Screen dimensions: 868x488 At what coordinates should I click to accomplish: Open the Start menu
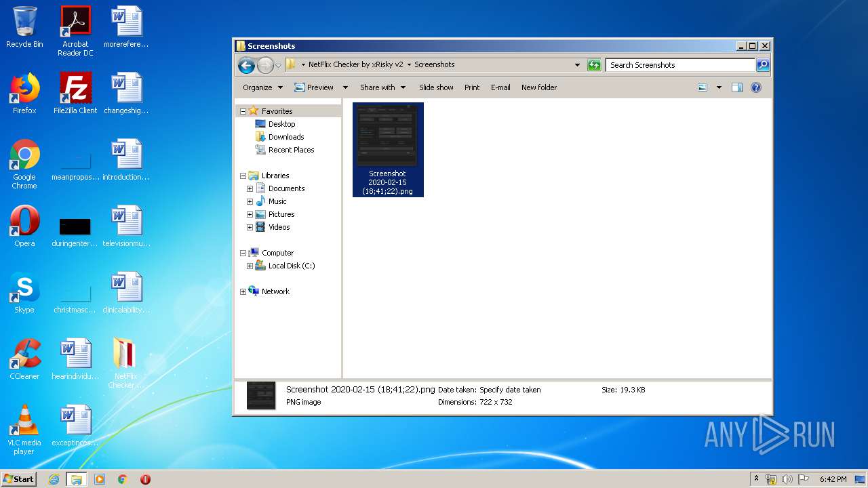18,479
